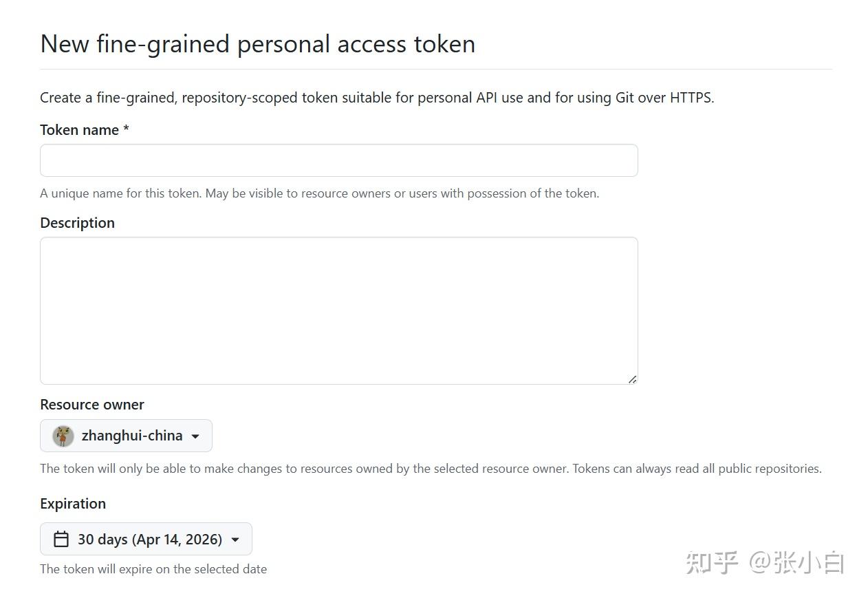This screenshot has height=596, width=868.
Task: Click the @张小白 watermark text
Action: 796,562
